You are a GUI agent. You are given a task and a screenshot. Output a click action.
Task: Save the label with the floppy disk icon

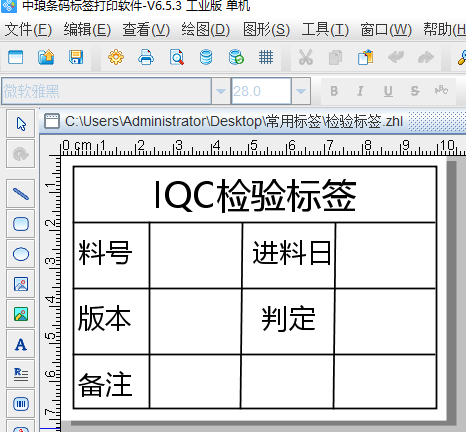pos(76,57)
